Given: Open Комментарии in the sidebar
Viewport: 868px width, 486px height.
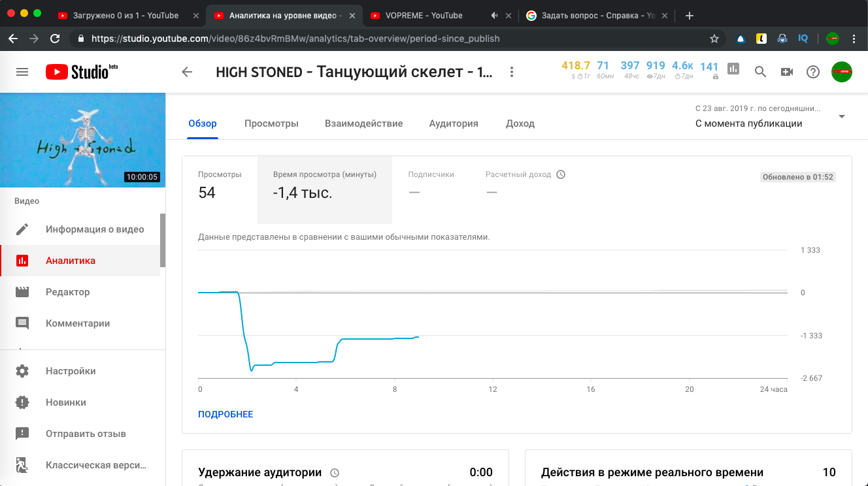Looking at the screenshot, I should (80, 323).
